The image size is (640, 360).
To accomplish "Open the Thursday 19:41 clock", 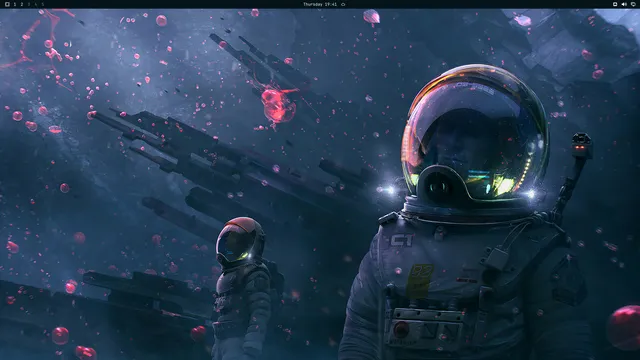I will click(x=320, y=4).
